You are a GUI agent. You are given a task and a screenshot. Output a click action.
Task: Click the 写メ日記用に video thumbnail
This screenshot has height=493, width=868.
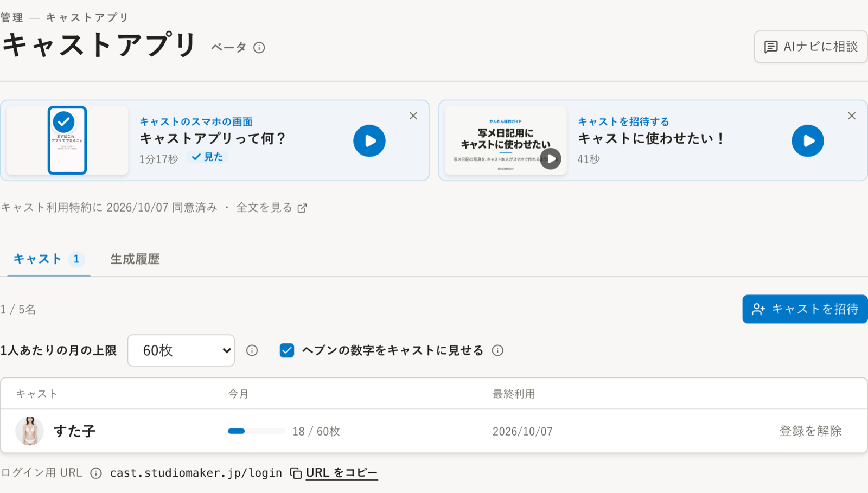506,140
